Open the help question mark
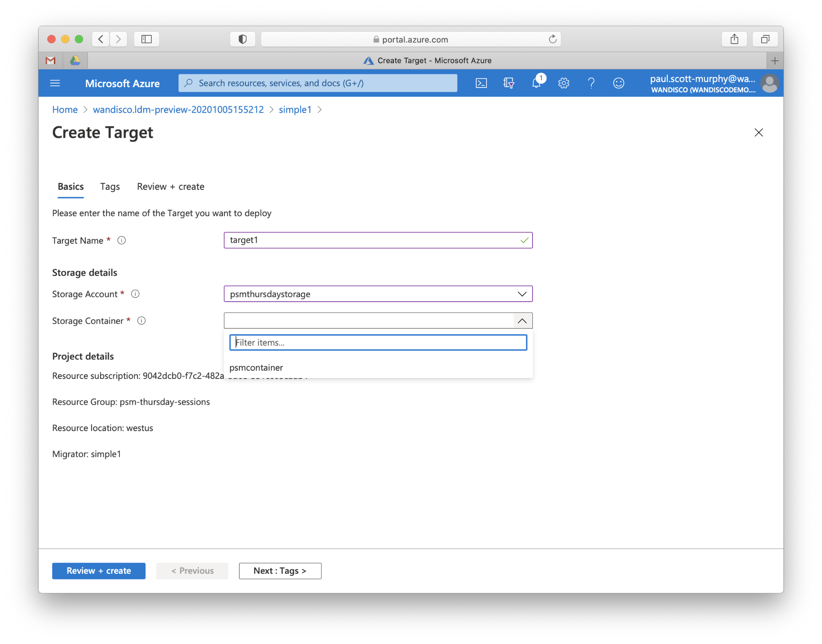822x644 pixels. (x=591, y=83)
